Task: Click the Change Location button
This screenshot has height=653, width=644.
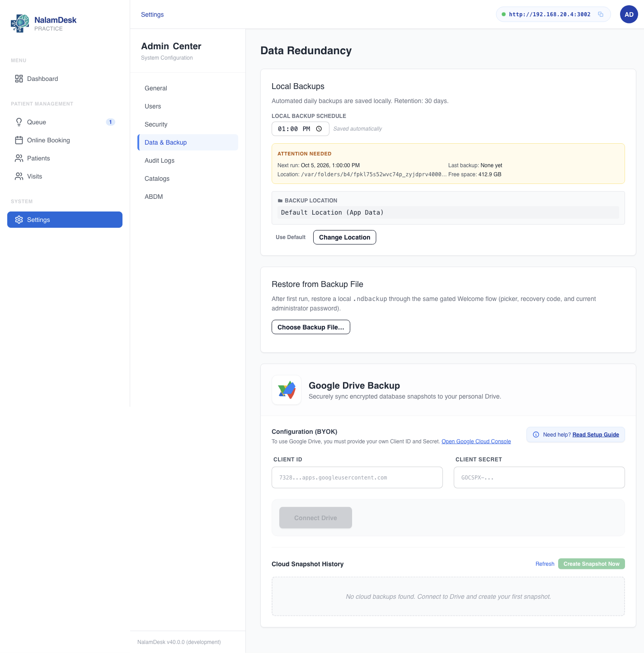Action: pyautogui.click(x=344, y=237)
